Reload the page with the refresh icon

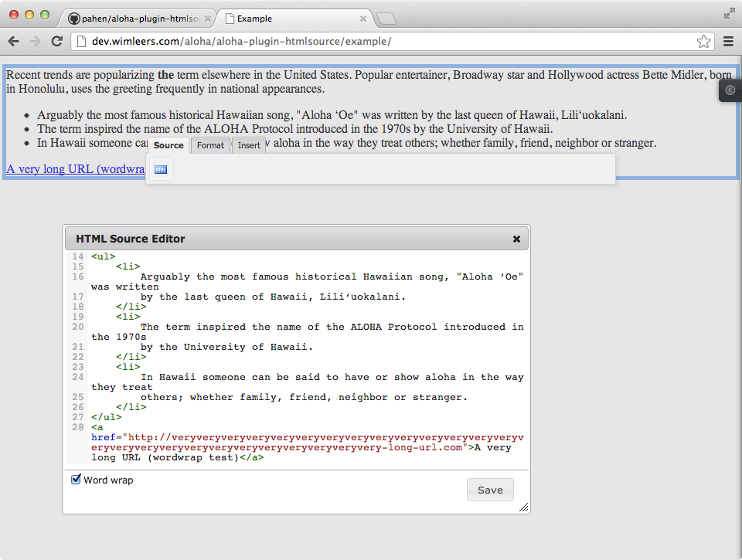pyautogui.click(x=56, y=41)
